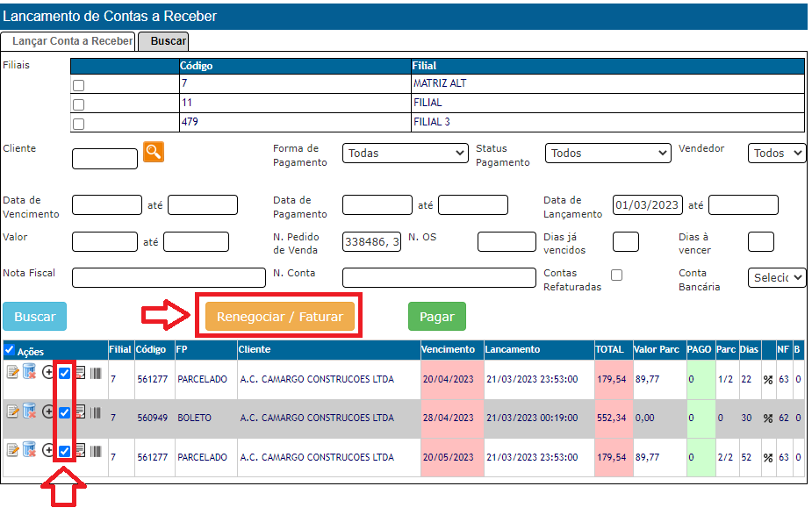Screen dimensions: 812x515
Task: Uncheck the select-all checkbox beside Ações
Action: coord(10,351)
